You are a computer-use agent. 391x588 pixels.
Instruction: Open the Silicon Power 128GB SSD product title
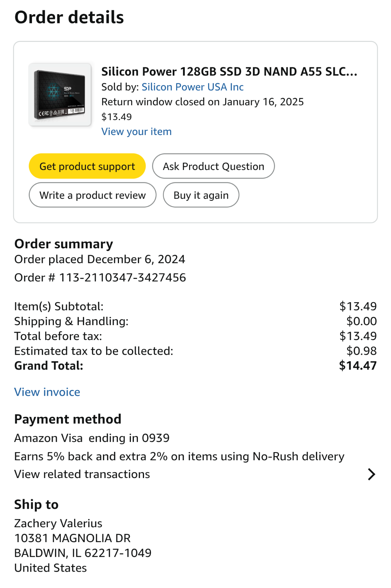(229, 72)
